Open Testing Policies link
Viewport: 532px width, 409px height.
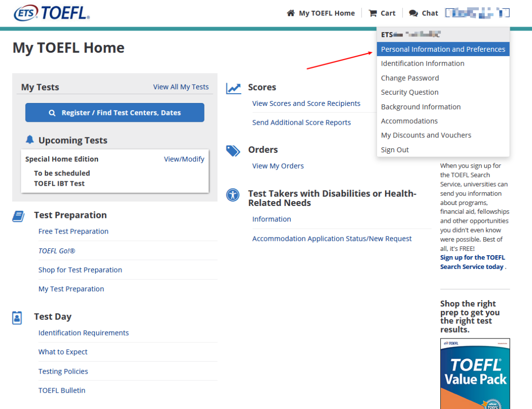[63, 372]
